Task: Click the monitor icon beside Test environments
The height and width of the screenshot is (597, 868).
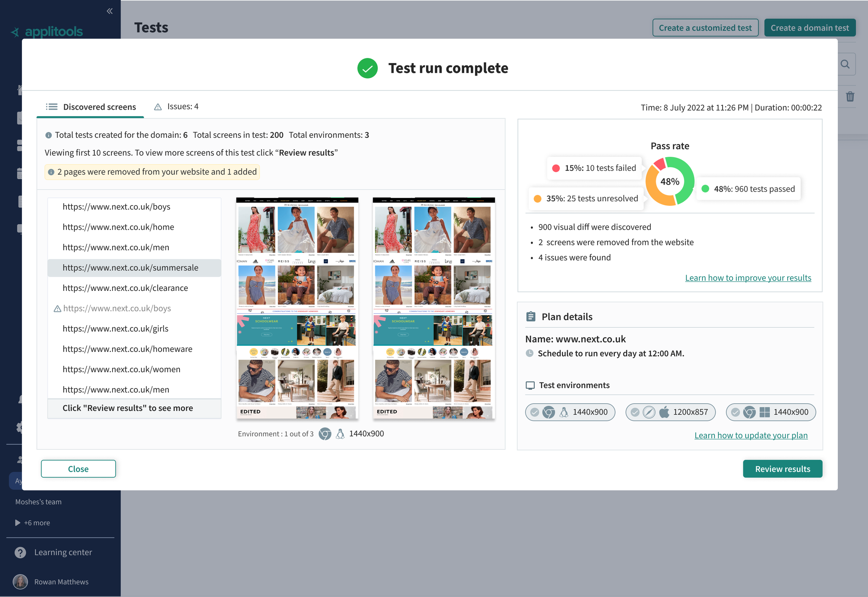Action: point(530,386)
